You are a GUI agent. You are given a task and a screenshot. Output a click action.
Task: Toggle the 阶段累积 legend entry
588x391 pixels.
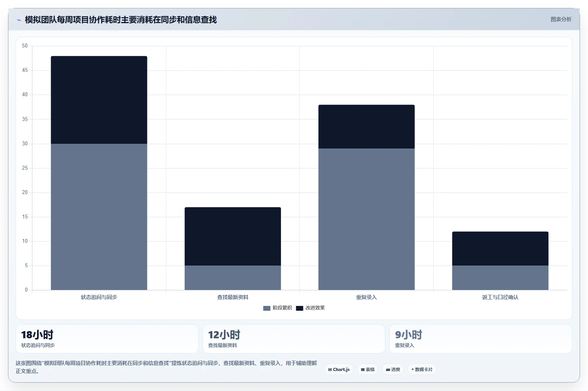pyautogui.click(x=277, y=308)
